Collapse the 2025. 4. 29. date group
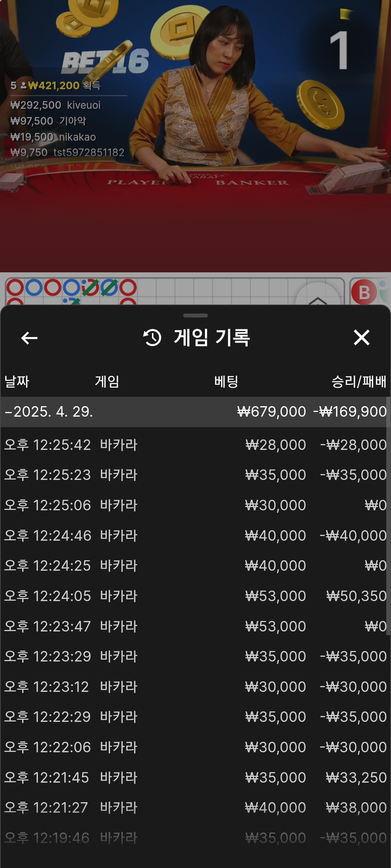 pyautogui.click(x=9, y=412)
